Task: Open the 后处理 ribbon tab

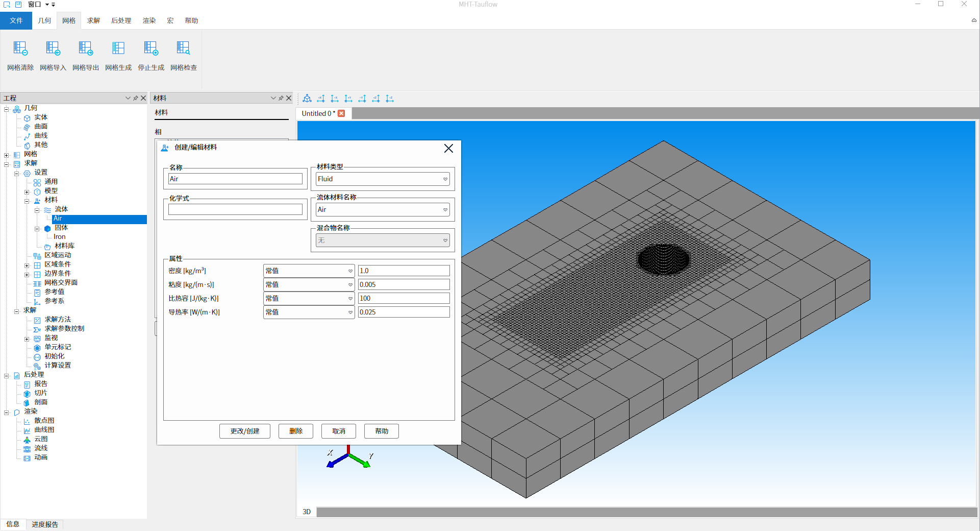Action: click(x=121, y=21)
